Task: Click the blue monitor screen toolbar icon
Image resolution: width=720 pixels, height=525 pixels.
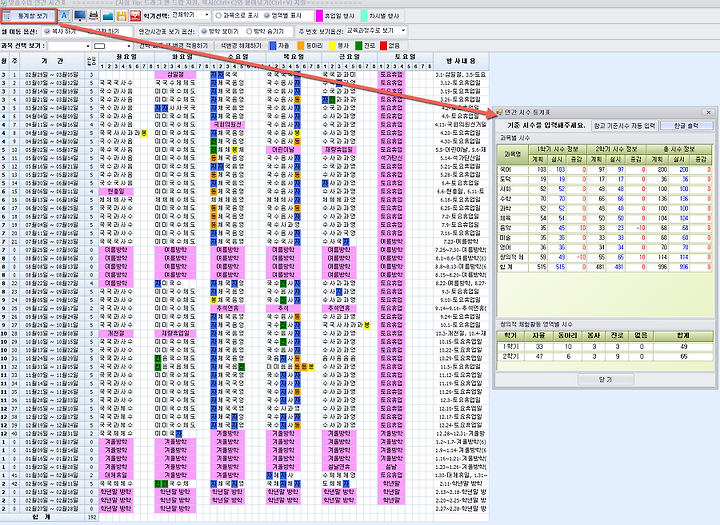Action: tap(79, 16)
